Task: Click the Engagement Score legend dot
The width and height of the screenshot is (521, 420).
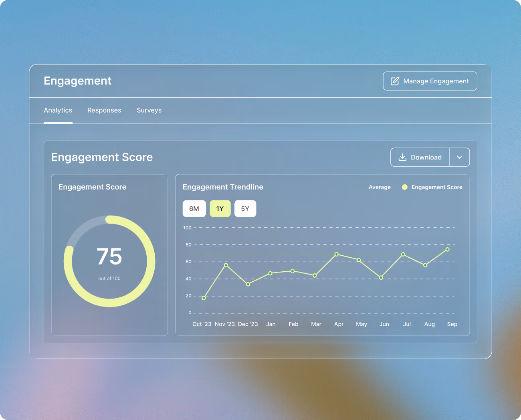Action: (x=405, y=187)
